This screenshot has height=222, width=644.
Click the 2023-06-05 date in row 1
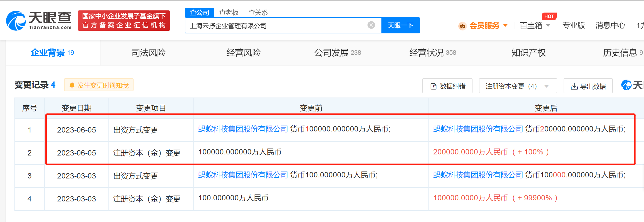point(76,130)
